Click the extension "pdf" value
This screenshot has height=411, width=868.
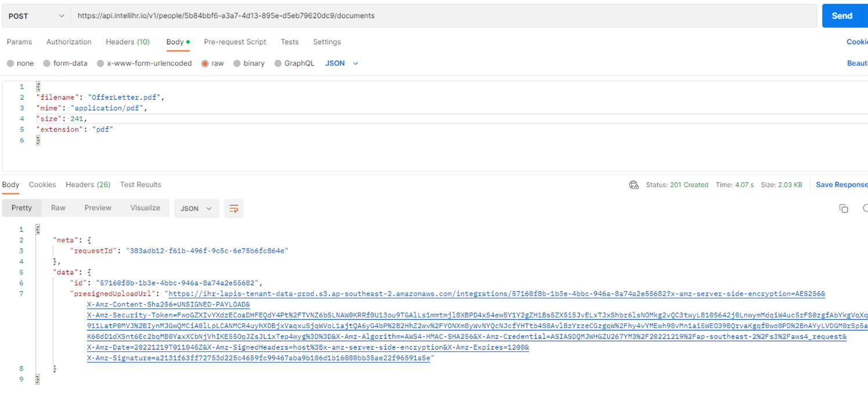(102, 129)
